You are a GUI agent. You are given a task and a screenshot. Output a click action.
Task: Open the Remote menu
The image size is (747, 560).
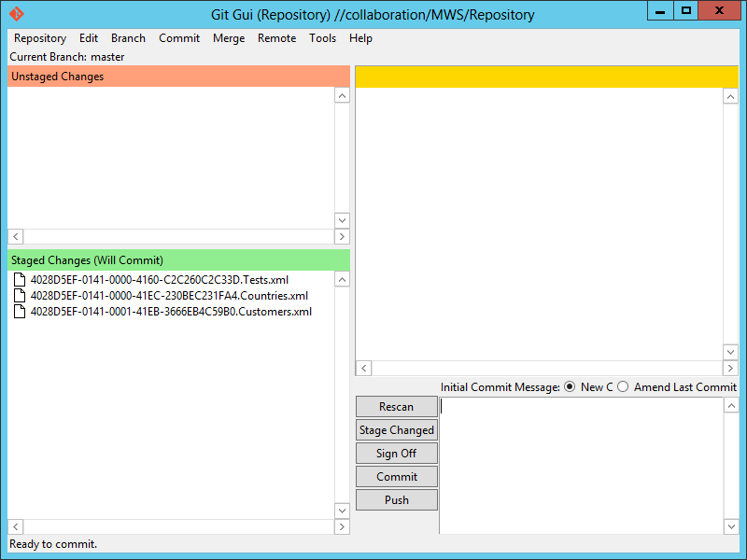276,38
